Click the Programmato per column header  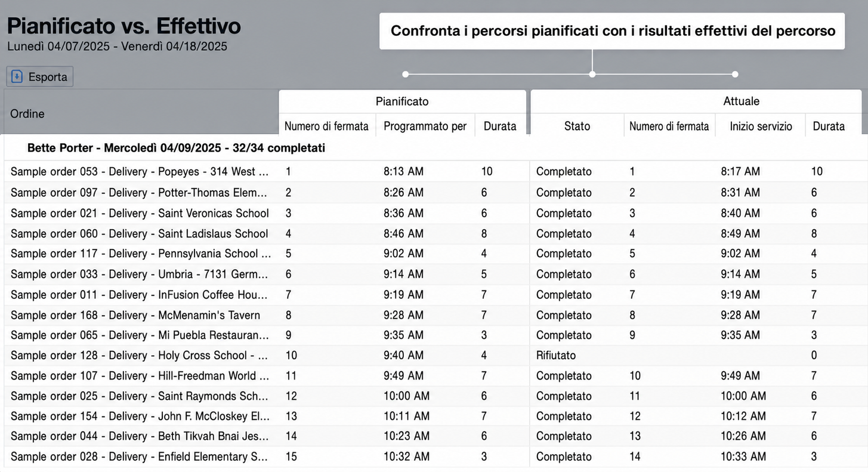425,126
